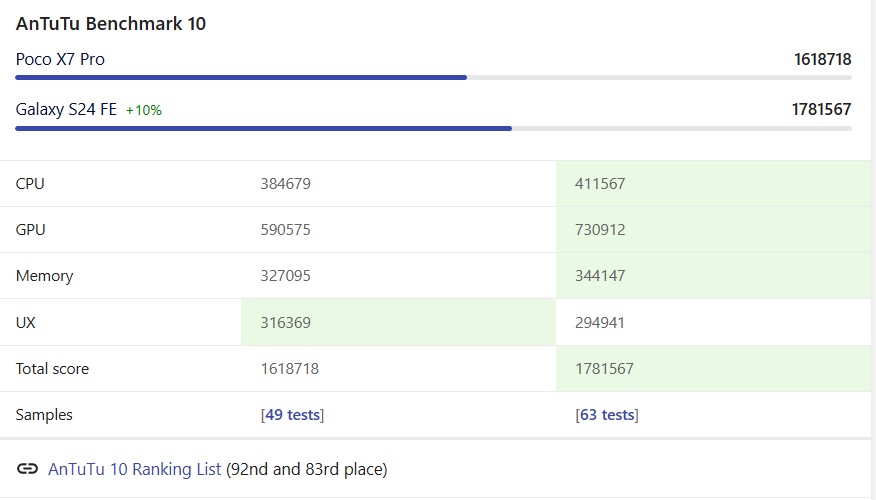Open the 49 tests samples link
This screenshot has height=500, width=876.
click(x=294, y=415)
